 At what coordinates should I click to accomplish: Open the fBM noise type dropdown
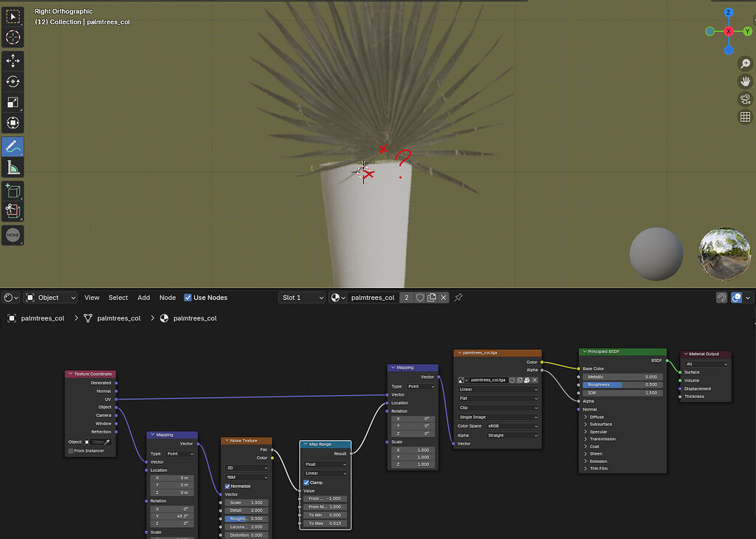[247, 477]
